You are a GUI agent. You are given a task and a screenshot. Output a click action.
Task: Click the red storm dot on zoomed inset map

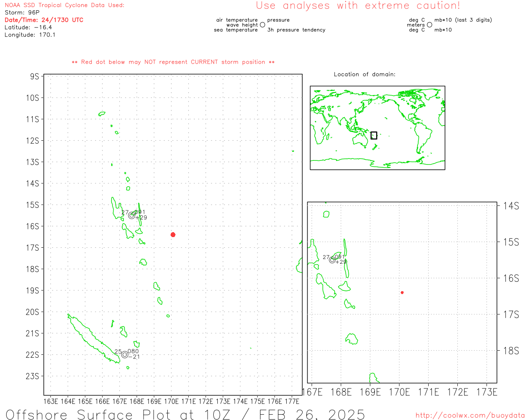(402, 292)
